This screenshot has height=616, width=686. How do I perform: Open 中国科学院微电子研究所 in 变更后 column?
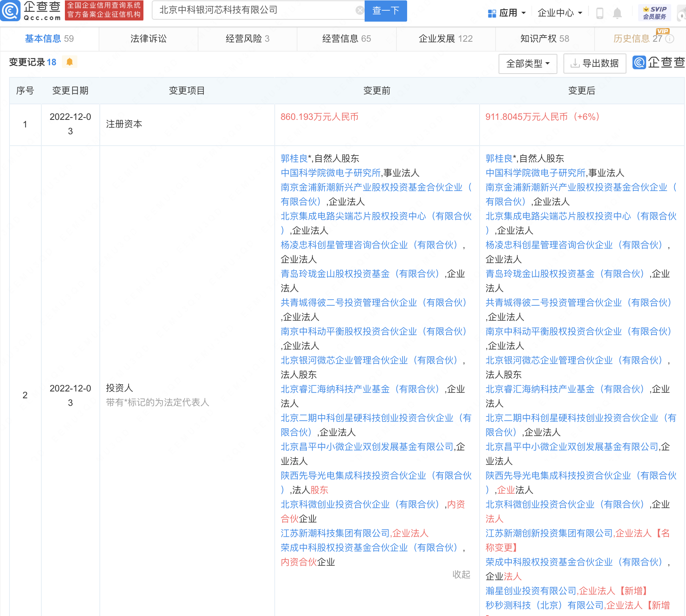coord(536,173)
